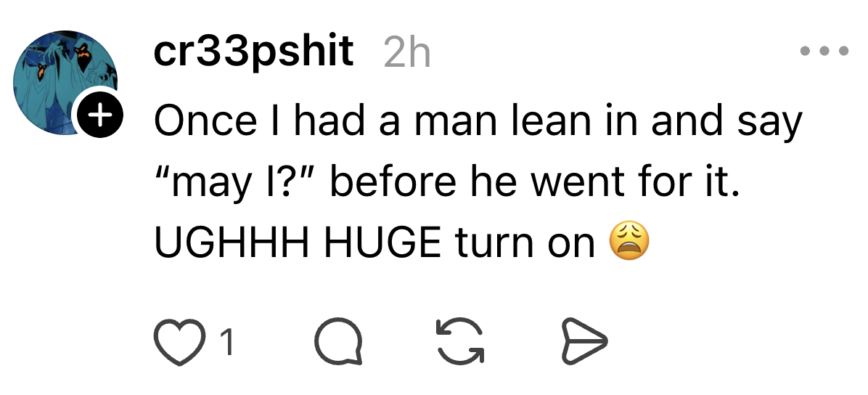Click the first dot of the options ellipsis
The image size is (868, 395).
[x=806, y=52]
